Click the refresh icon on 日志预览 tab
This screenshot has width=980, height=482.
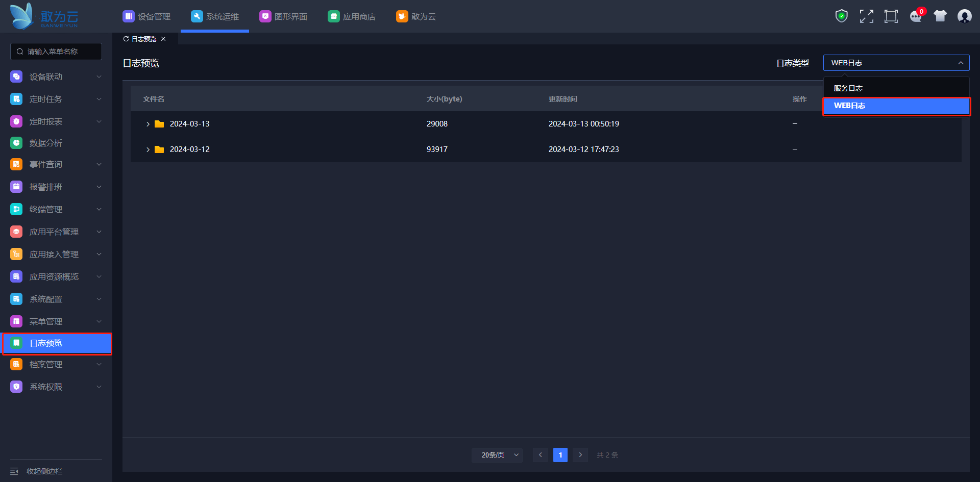(x=126, y=39)
